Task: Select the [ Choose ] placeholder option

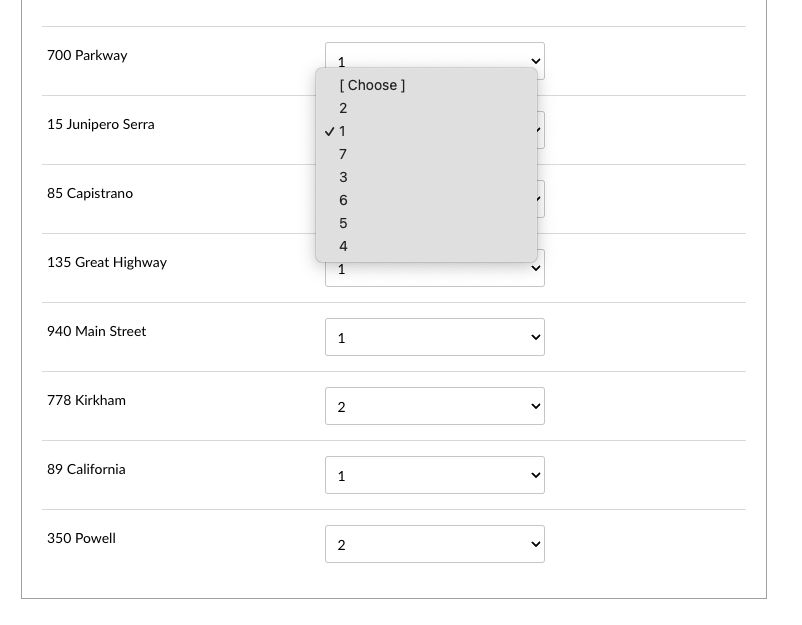Action: point(372,85)
